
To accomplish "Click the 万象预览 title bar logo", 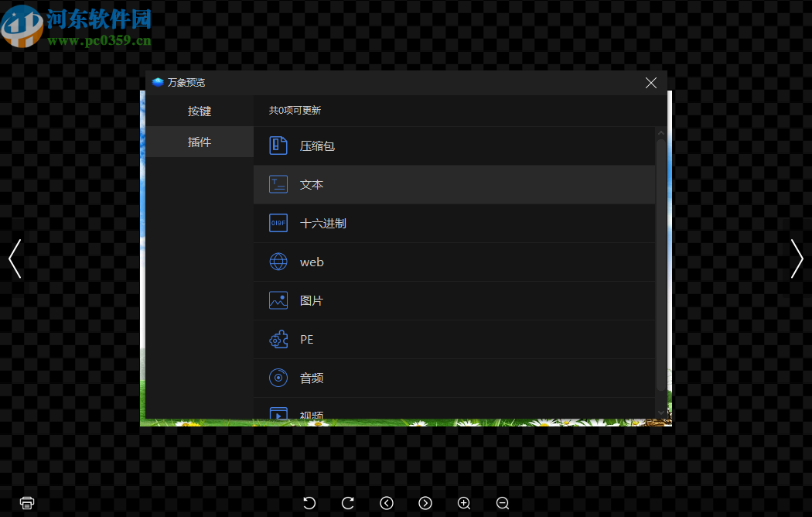I will 159,81.
